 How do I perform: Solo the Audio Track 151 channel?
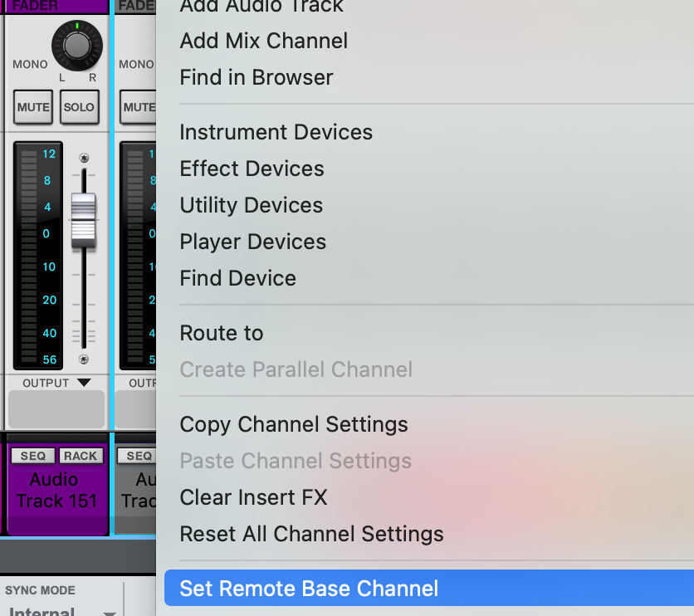click(79, 107)
